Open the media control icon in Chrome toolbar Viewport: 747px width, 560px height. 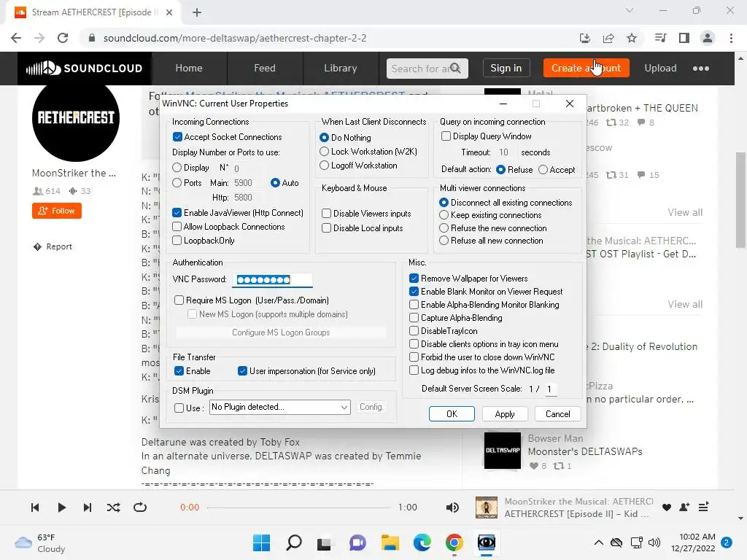pos(661,38)
